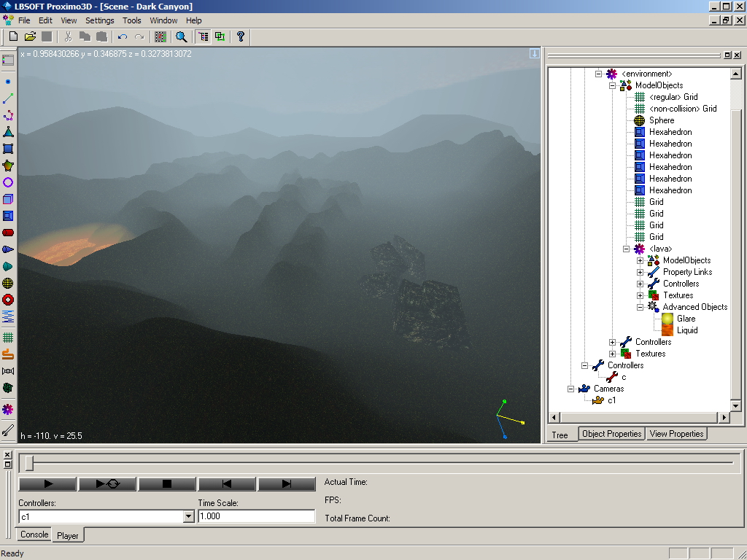This screenshot has width=747, height=560.
Task: Click the magnifying glass zoom icon
Action: pyautogui.click(x=181, y=36)
